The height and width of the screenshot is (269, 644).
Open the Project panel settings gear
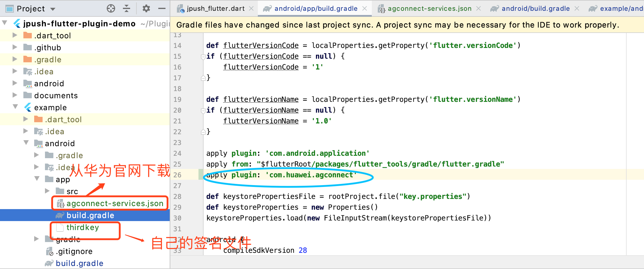coord(146,8)
